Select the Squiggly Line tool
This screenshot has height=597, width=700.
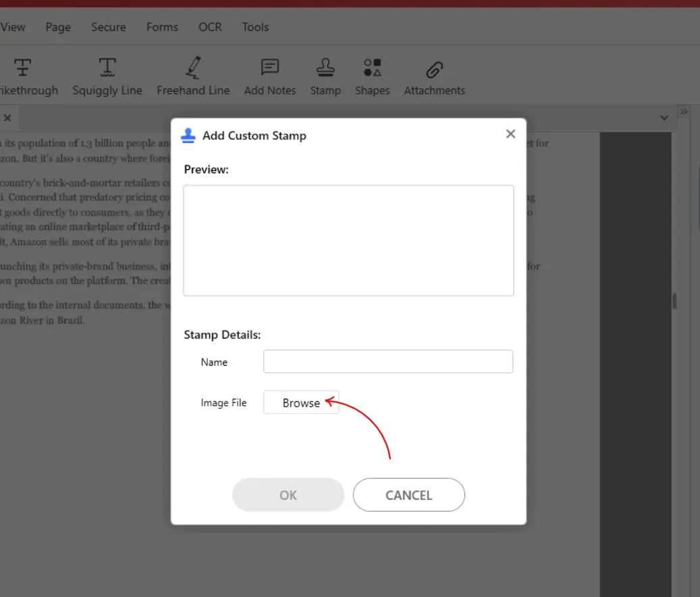(107, 68)
